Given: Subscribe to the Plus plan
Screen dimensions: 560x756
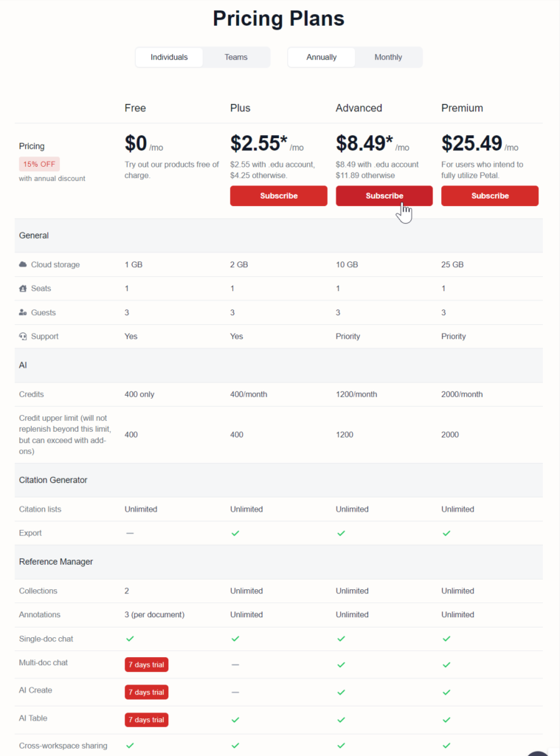Looking at the screenshot, I should [279, 196].
